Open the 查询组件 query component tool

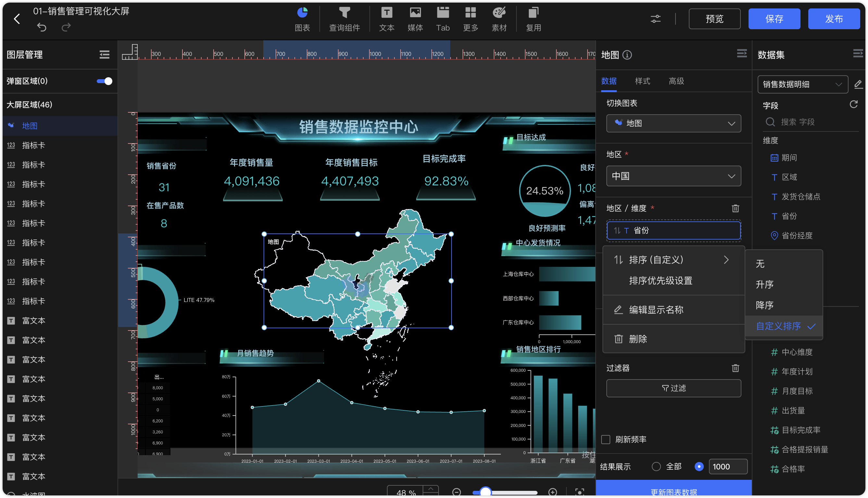coord(344,19)
